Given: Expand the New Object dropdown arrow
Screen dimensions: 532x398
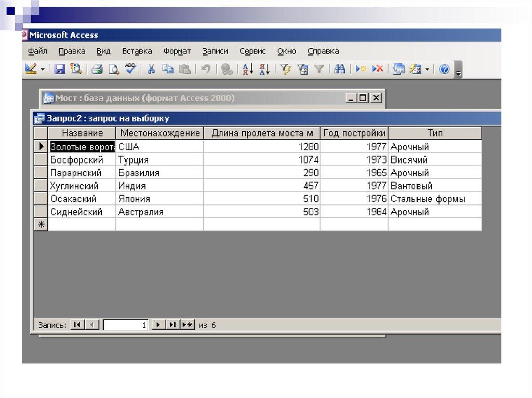Looking at the screenshot, I should click(x=427, y=70).
